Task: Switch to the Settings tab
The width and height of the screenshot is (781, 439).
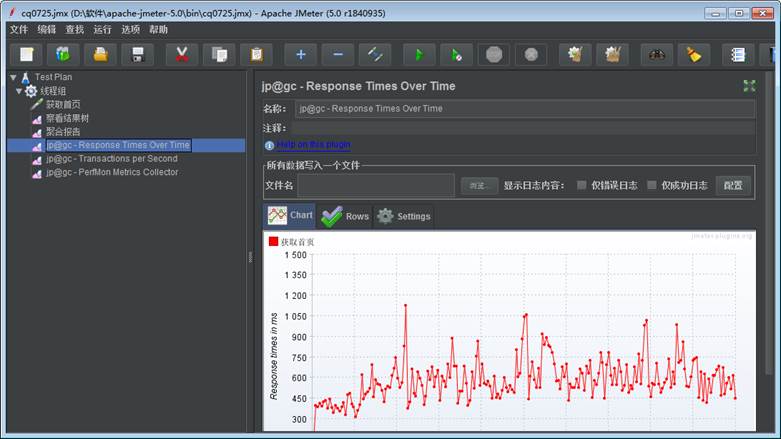Action: click(403, 216)
